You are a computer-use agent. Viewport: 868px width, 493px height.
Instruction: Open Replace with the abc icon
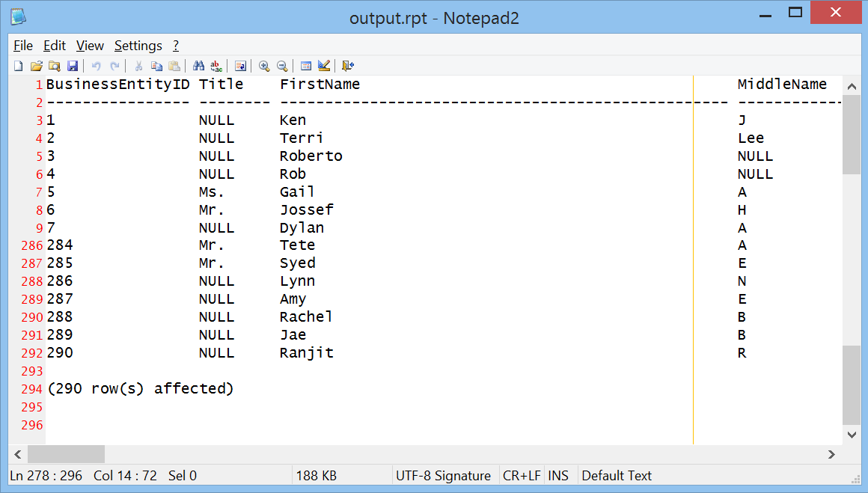pos(216,66)
